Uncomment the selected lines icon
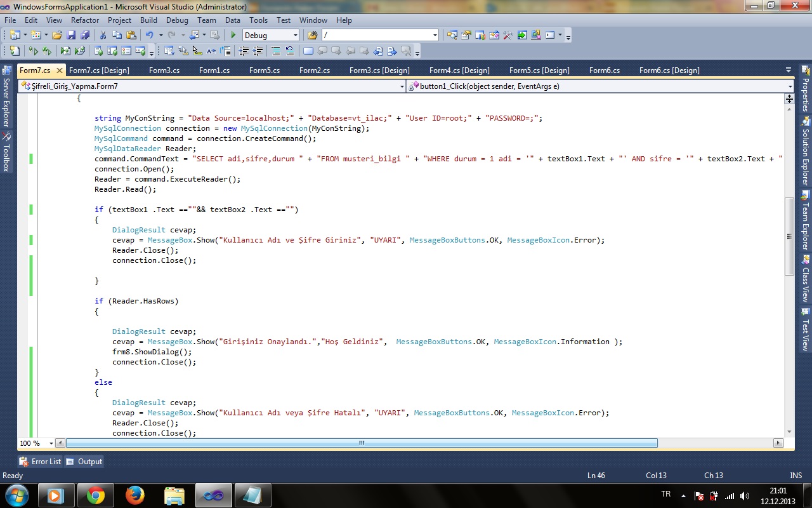The width and height of the screenshot is (812, 508). click(x=290, y=51)
